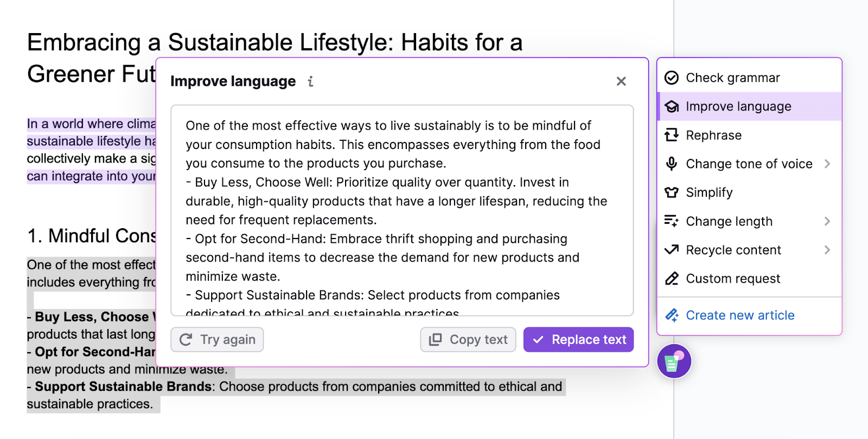Expand the Change length options chevron

(827, 221)
